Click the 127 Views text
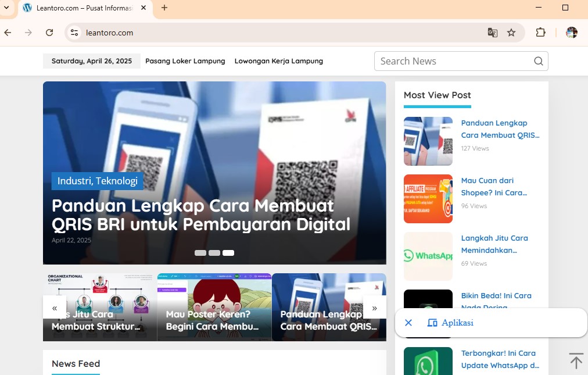This screenshot has width=588, height=375. (475, 149)
